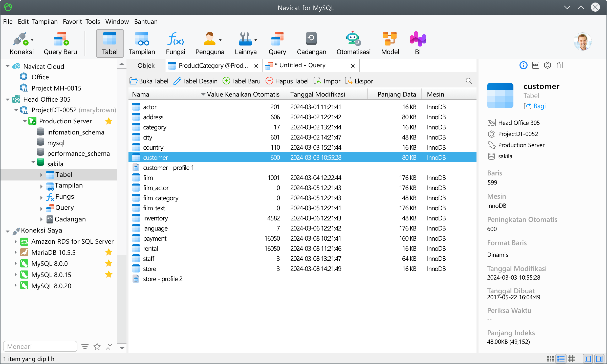
Task: Click the navigation pane scroll-down arrow
Action: click(122, 348)
